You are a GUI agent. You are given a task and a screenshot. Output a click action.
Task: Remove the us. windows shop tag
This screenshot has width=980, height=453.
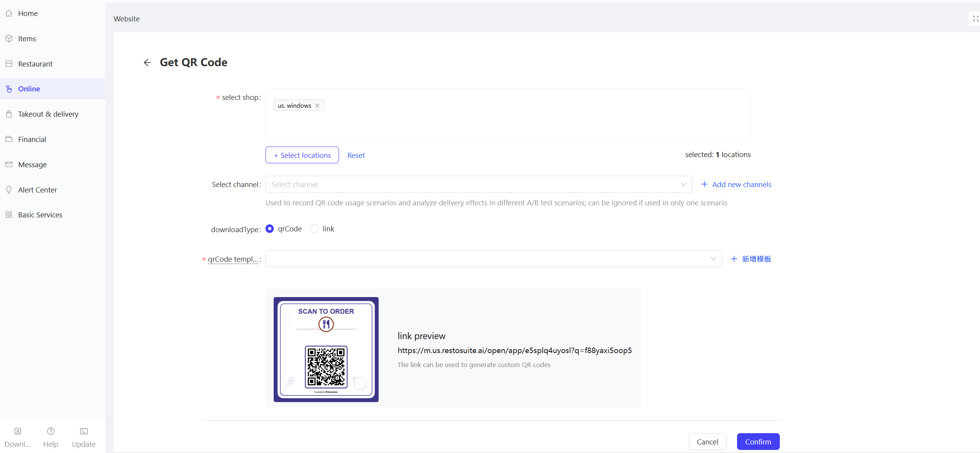[x=318, y=106]
